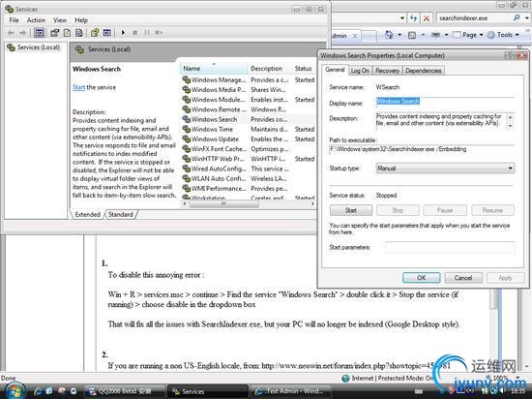Click the searchindexer.exe search box
This screenshot has width=532, height=399.
click(x=474, y=18)
